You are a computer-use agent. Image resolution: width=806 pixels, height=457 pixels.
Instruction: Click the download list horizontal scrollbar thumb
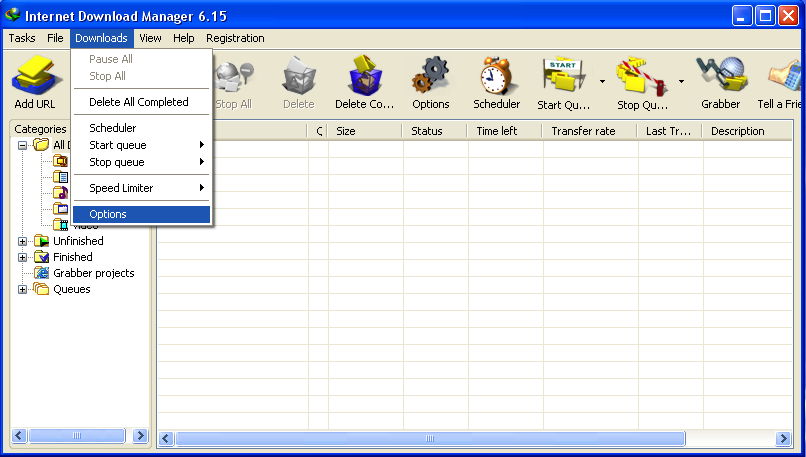point(430,438)
